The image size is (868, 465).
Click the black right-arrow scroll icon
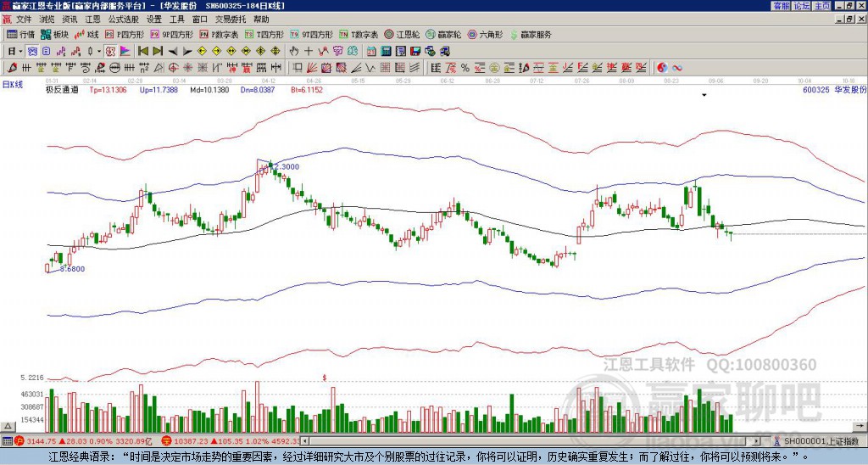pyautogui.click(x=187, y=52)
